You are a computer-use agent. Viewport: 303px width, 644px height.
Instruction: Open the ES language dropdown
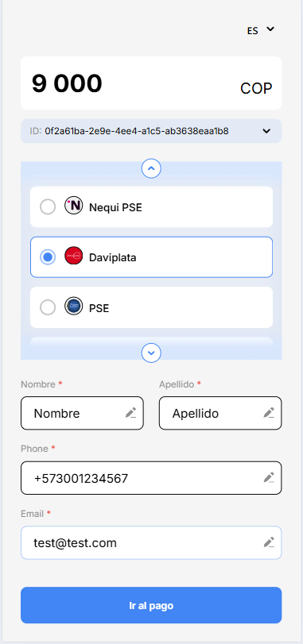[261, 30]
